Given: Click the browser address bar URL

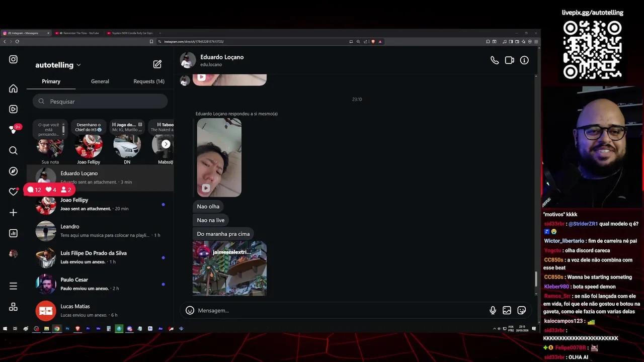Looking at the screenshot, I should pos(194,41).
